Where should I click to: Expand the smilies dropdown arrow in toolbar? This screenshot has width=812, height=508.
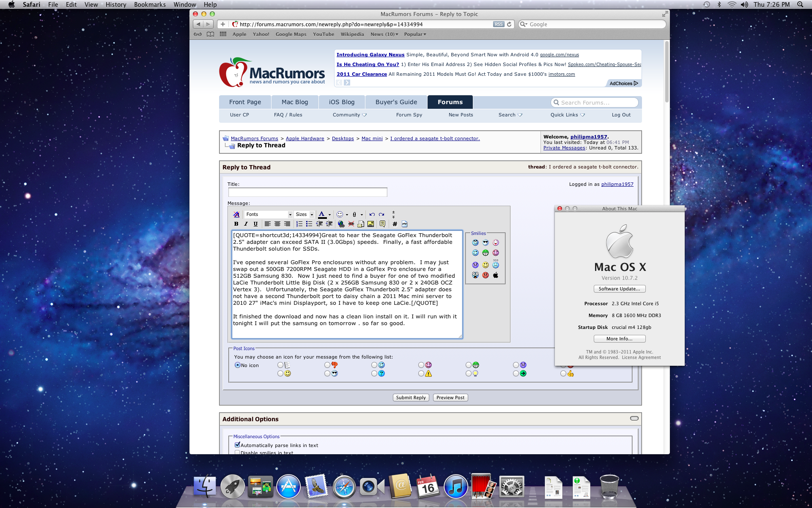tap(347, 215)
